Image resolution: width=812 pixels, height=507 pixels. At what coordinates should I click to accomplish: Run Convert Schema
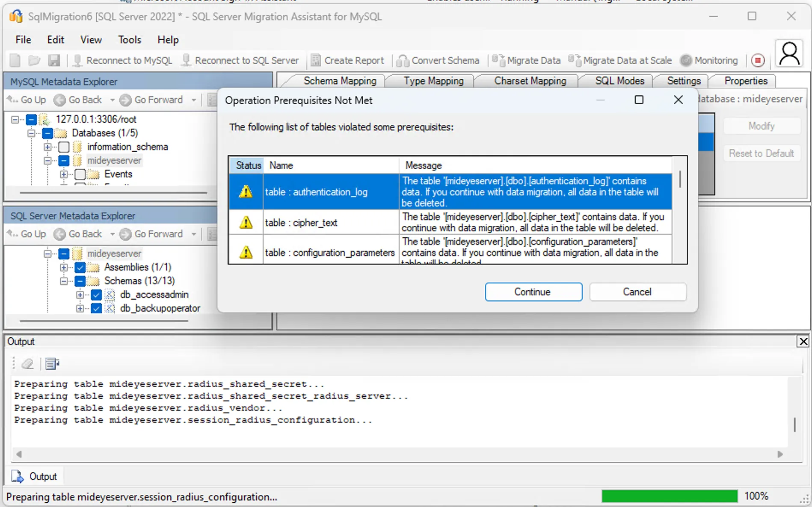[439, 60]
